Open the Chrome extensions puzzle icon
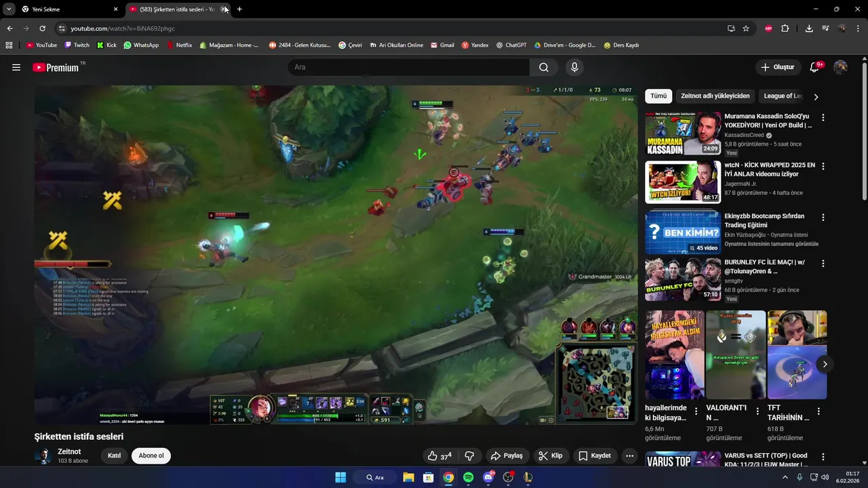Viewport: 868px width, 488px height. 785,28
